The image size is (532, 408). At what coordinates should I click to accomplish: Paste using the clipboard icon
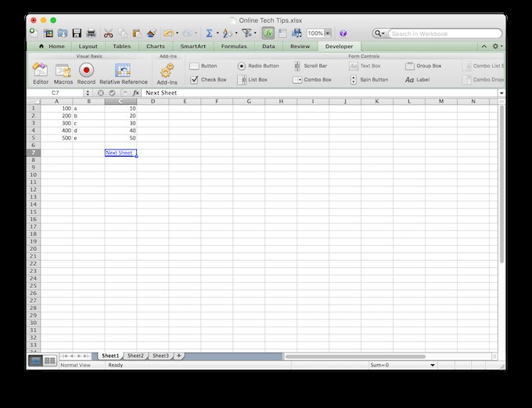[137, 34]
